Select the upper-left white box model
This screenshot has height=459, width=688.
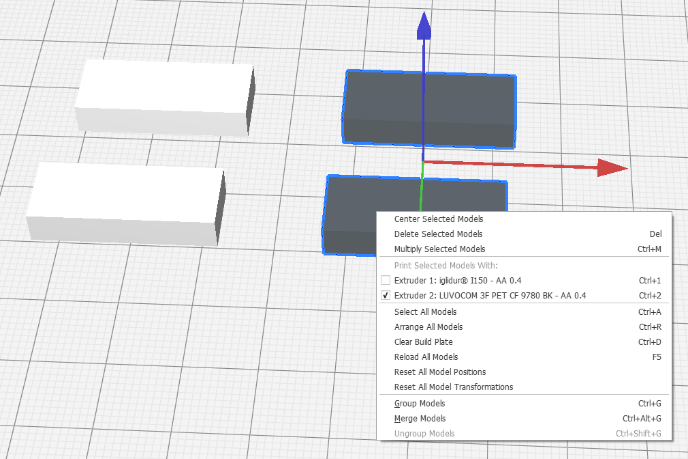pyautogui.click(x=165, y=96)
